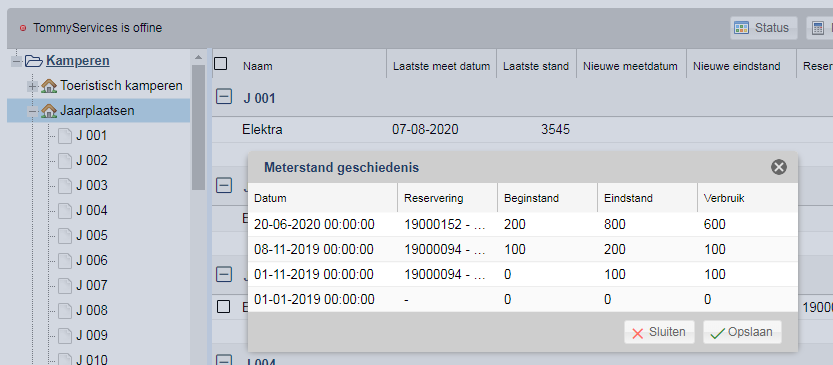Image resolution: width=833 pixels, height=365 pixels.
Task: Click the date 07-08-2020 in the grid
Action: tap(425, 130)
